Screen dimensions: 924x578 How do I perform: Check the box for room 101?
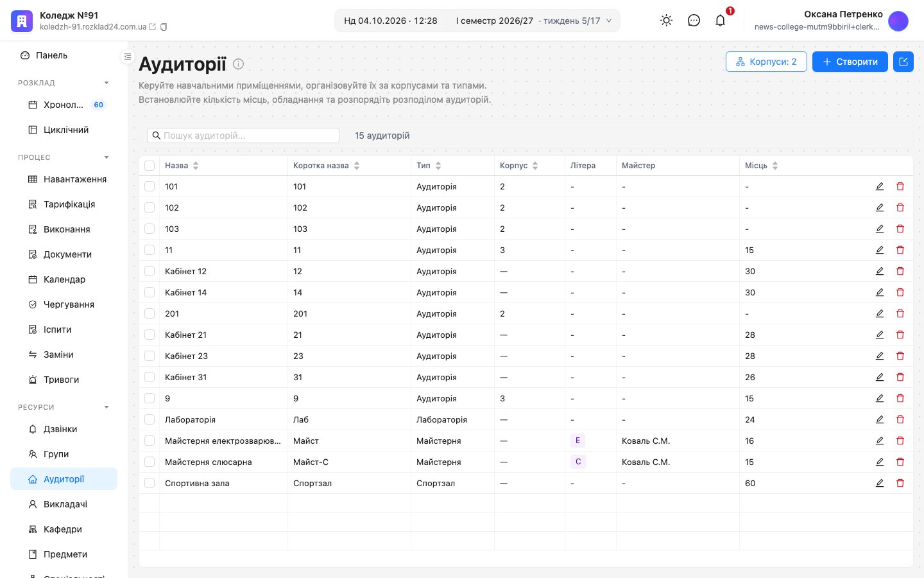click(x=150, y=186)
